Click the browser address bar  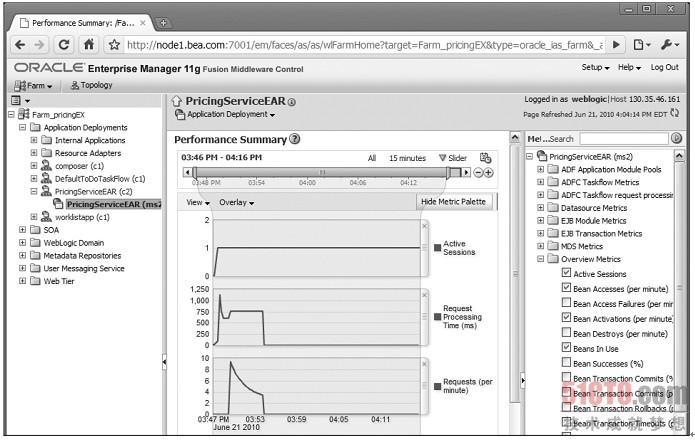click(365, 45)
